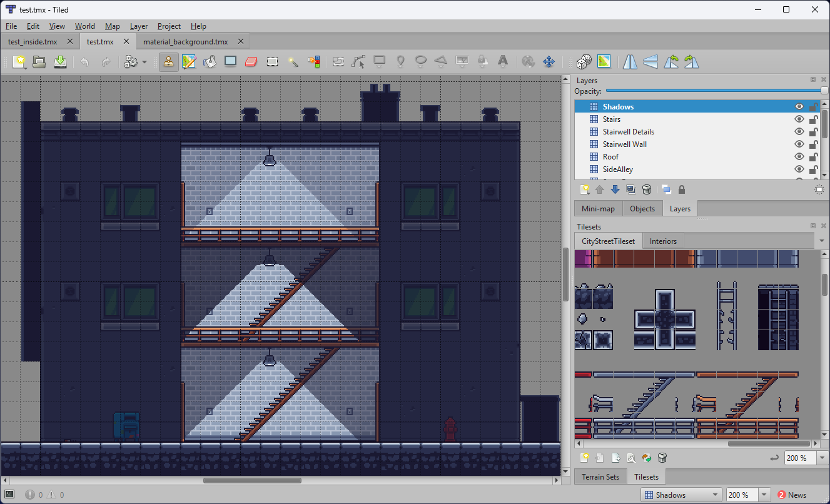Open the Edit Tileset view

tap(630, 458)
